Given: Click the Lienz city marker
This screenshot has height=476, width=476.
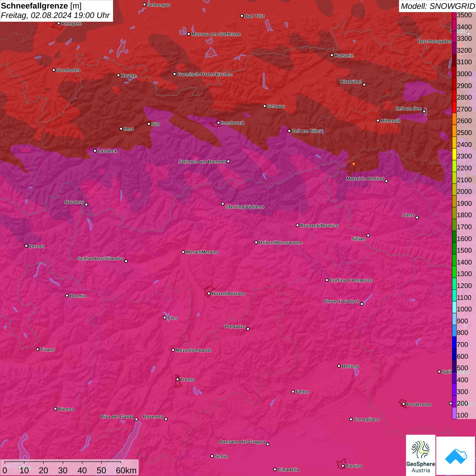Looking at the screenshot, I should click(x=417, y=218).
